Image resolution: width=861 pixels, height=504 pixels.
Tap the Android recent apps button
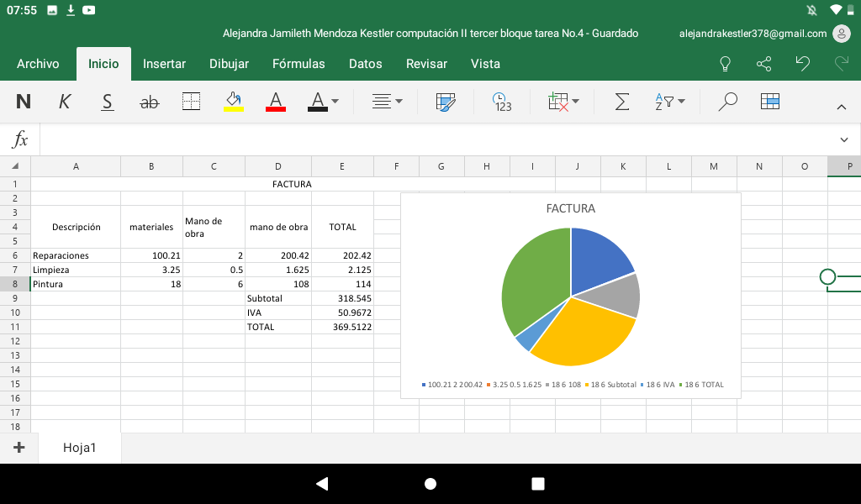pos(538,483)
